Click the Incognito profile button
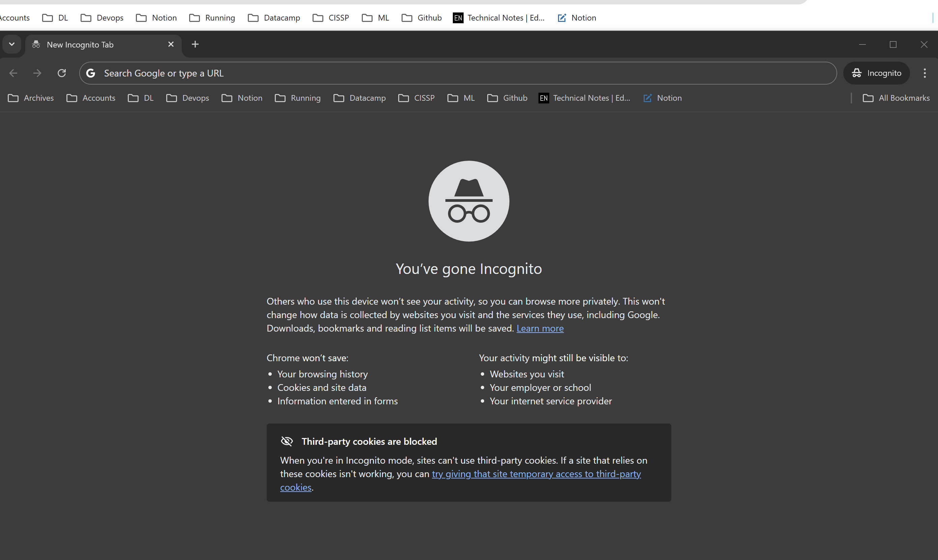938x560 pixels. coord(876,73)
